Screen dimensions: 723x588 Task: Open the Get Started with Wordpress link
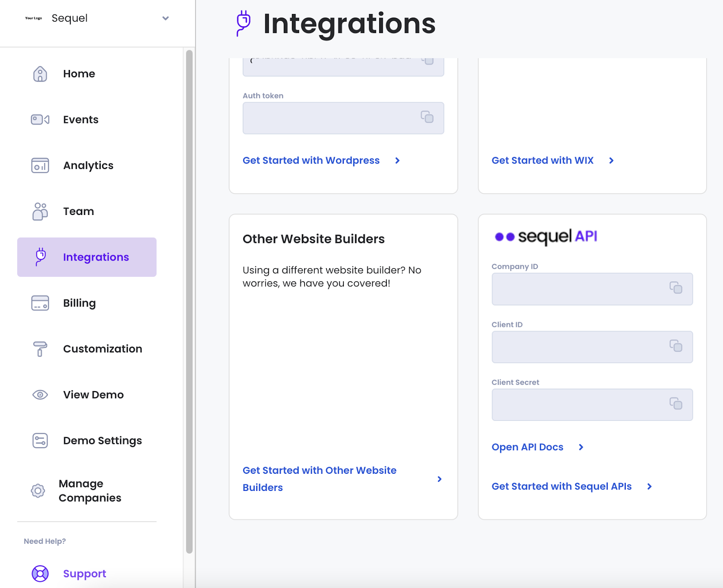pos(311,160)
